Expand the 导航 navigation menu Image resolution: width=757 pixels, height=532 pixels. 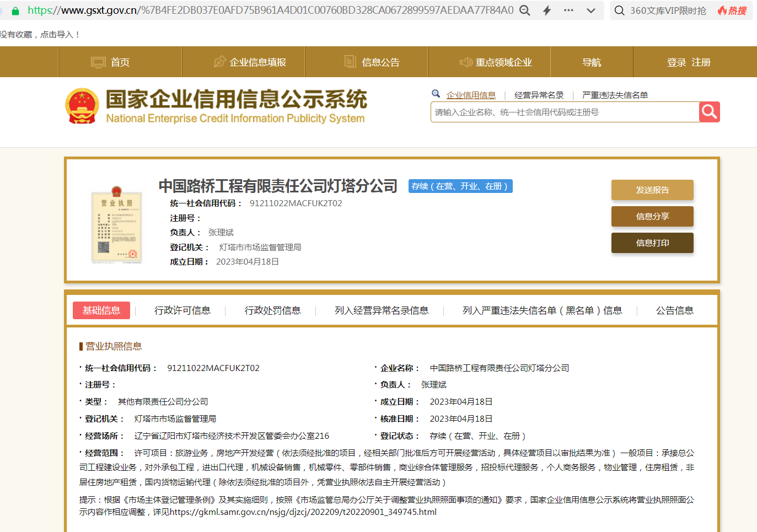pos(592,62)
